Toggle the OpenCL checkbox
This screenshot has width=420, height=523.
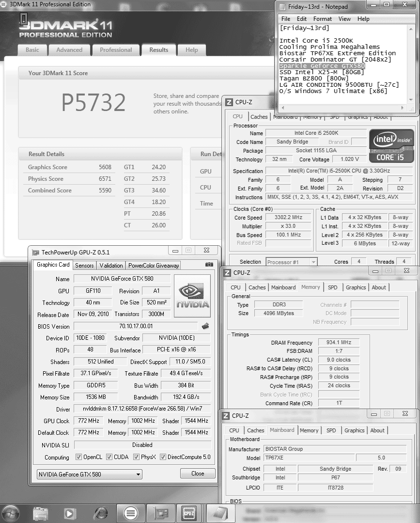point(78,457)
